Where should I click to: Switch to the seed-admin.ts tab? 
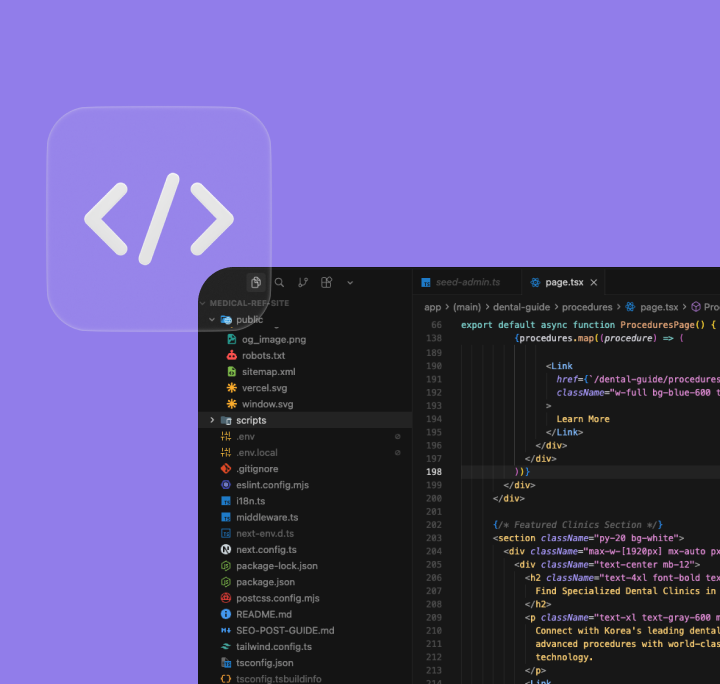[467, 282]
